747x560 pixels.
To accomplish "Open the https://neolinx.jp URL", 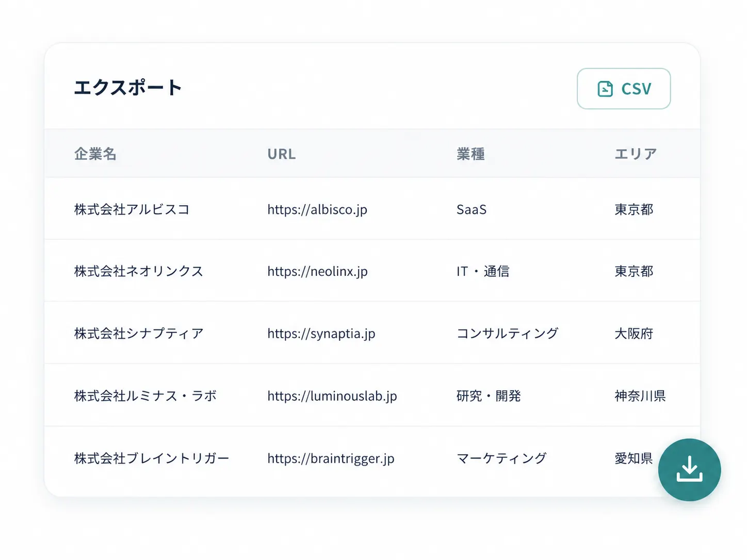I will click(317, 272).
